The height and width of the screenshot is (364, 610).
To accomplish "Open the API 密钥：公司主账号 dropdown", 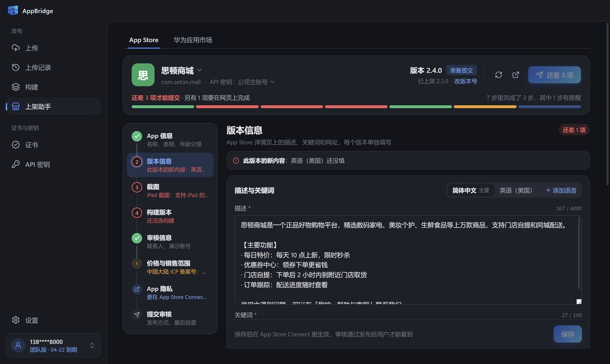I will 242,82.
